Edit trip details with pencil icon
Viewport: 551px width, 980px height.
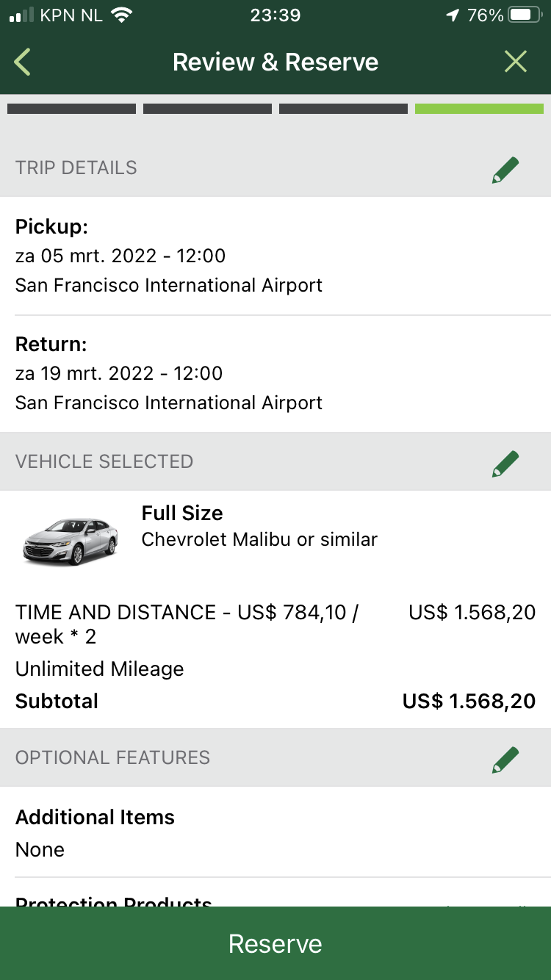(x=505, y=169)
